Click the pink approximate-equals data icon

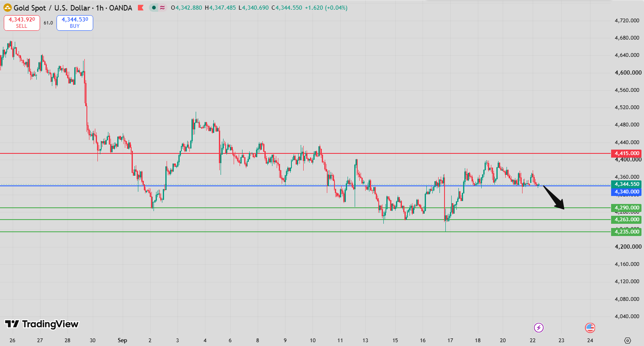[x=162, y=8]
